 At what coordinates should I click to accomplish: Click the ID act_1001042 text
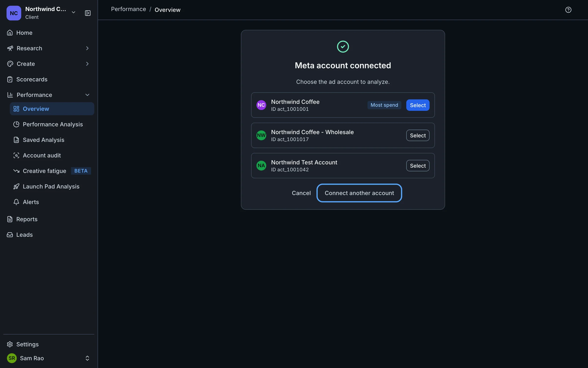click(x=290, y=170)
